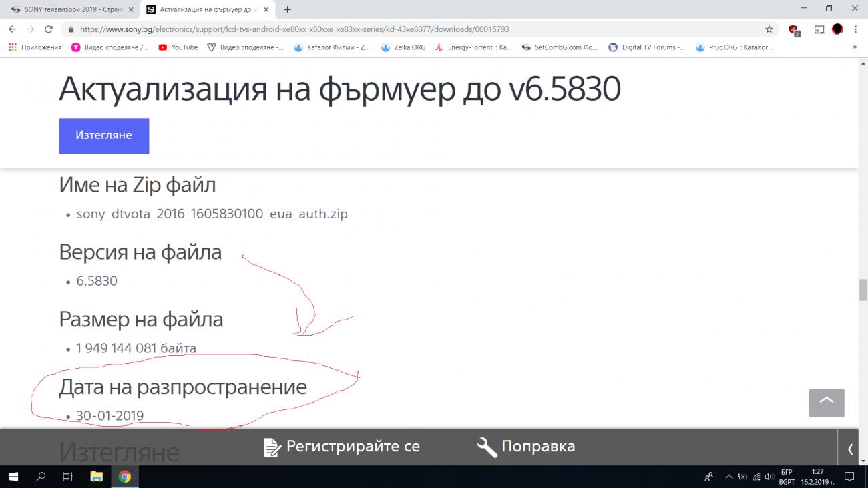Open the YouTube bookmark
Screen dimensions: 868x488
click(178, 47)
